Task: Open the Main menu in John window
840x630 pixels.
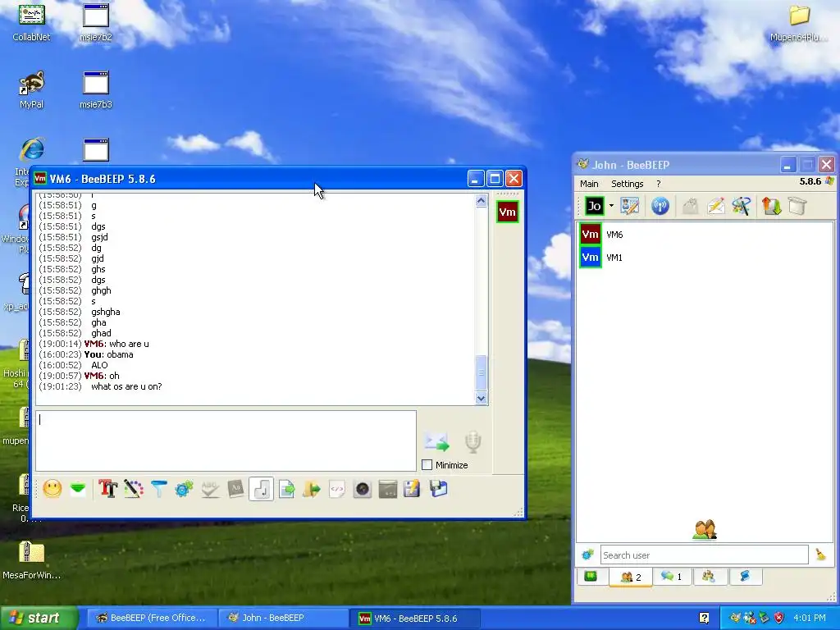Action: tap(589, 184)
